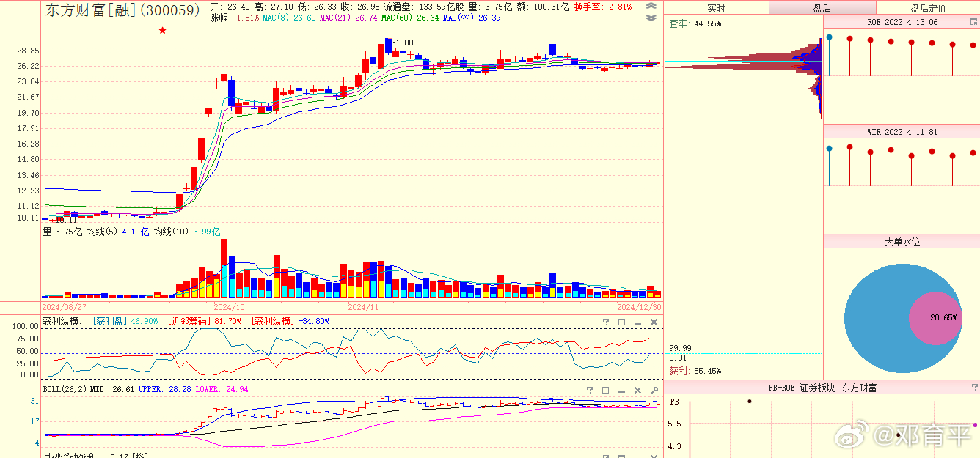Click the 涨幅 percentage change label
Viewport: 980px width, 458px height.
point(234,18)
